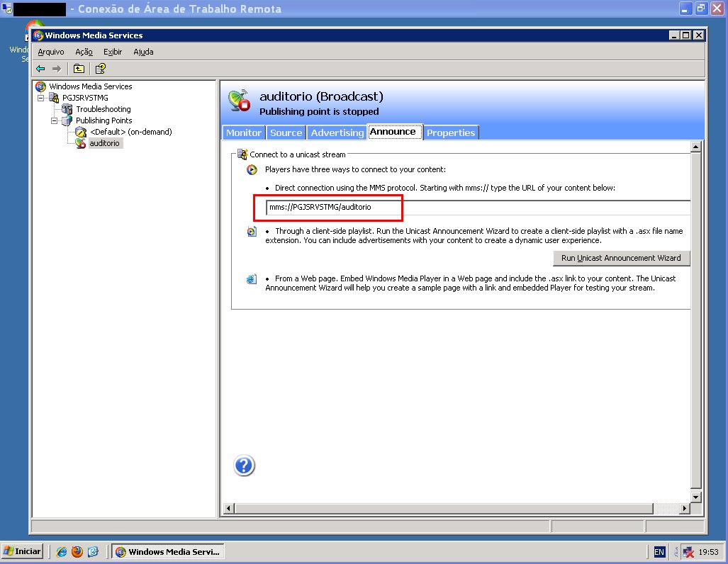Click Windows Media Servi... taskbar button
The width and height of the screenshot is (728, 564).
click(168, 551)
